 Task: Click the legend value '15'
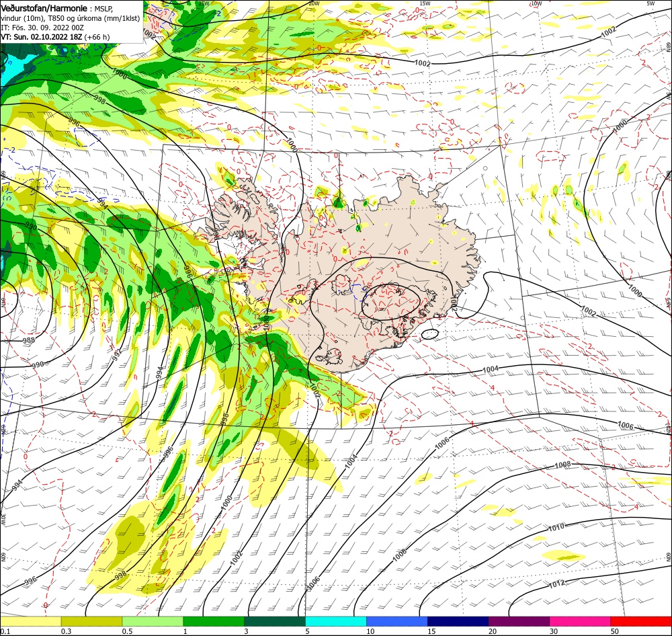(x=431, y=631)
